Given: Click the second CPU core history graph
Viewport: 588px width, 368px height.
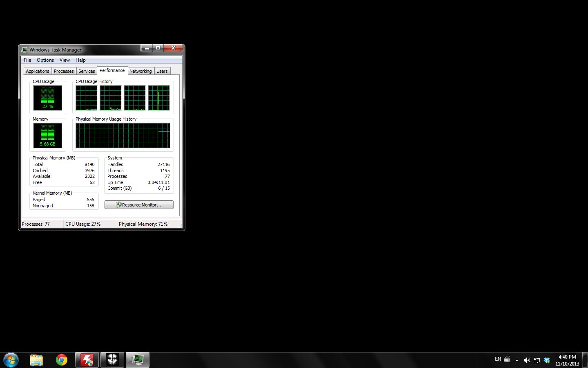Looking at the screenshot, I should pyautogui.click(x=111, y=98).
